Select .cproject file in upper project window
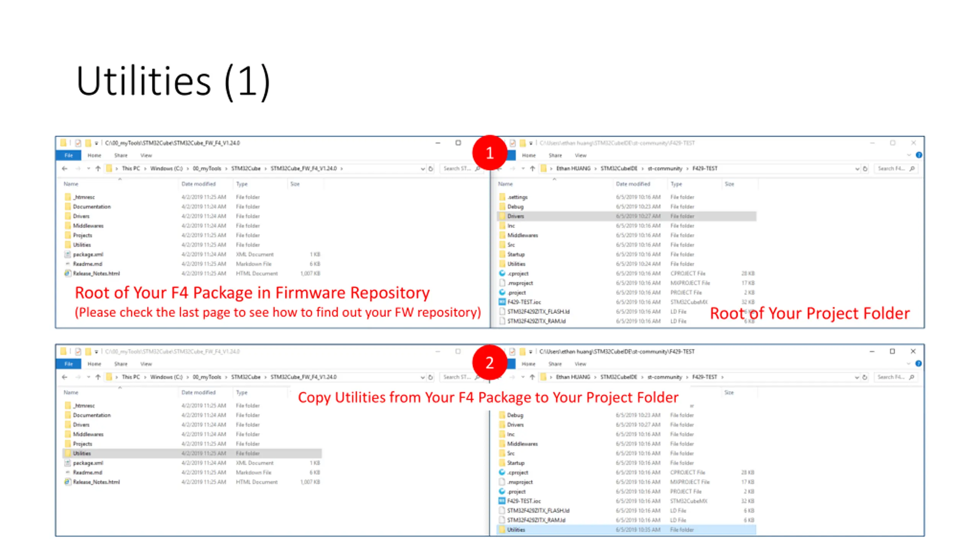Screen dimensions: 980x551 tap(518, 274)
